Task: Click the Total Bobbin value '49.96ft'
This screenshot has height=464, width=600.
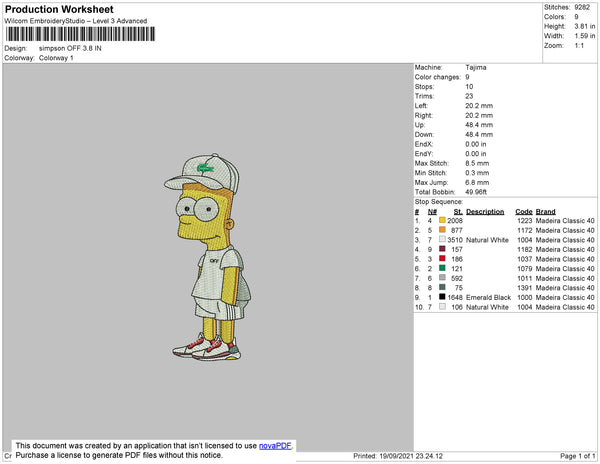Action: click(476, 192)
